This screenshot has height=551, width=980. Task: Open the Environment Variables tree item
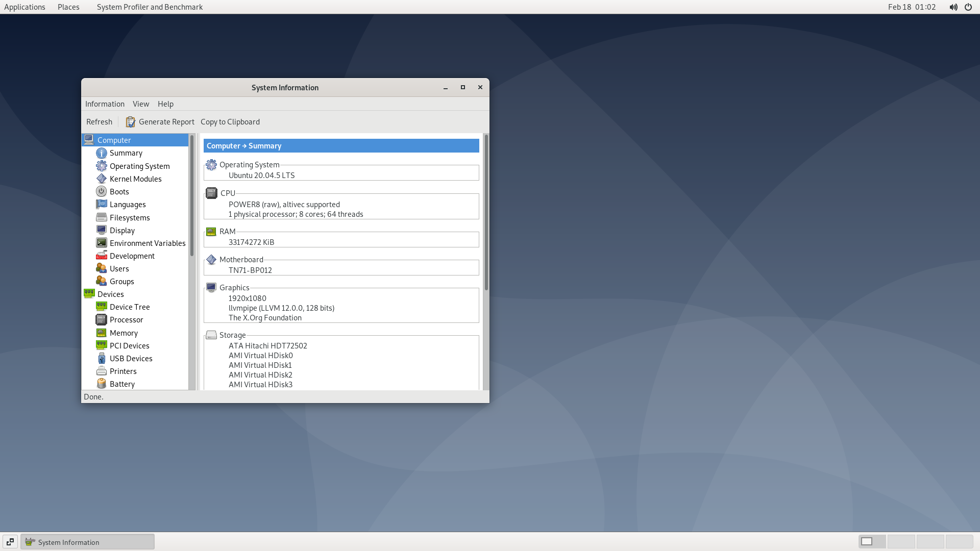147,243
